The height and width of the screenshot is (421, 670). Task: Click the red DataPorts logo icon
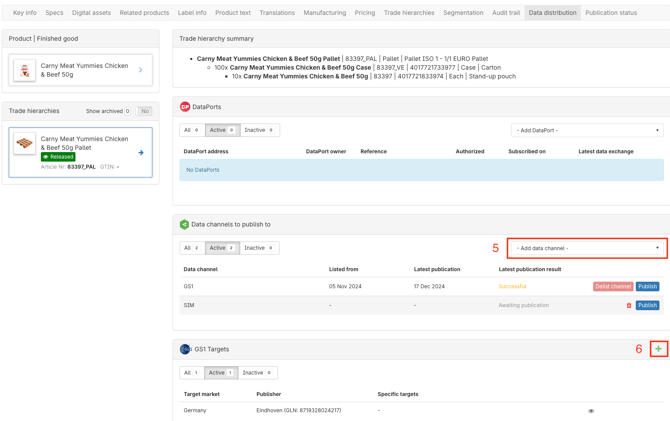pyautogui.click(x=185, y=107)
